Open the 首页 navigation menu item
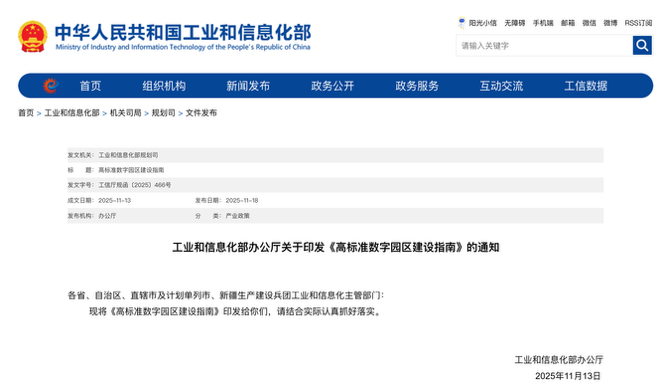Viewport: 663px width, 390px height. [x=90, y=86]
